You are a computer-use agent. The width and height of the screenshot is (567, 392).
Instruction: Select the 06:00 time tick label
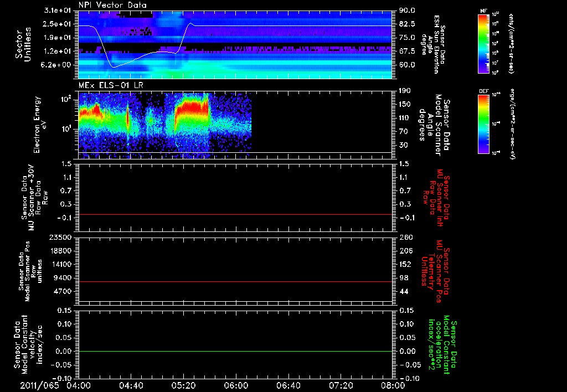point(236,385)
